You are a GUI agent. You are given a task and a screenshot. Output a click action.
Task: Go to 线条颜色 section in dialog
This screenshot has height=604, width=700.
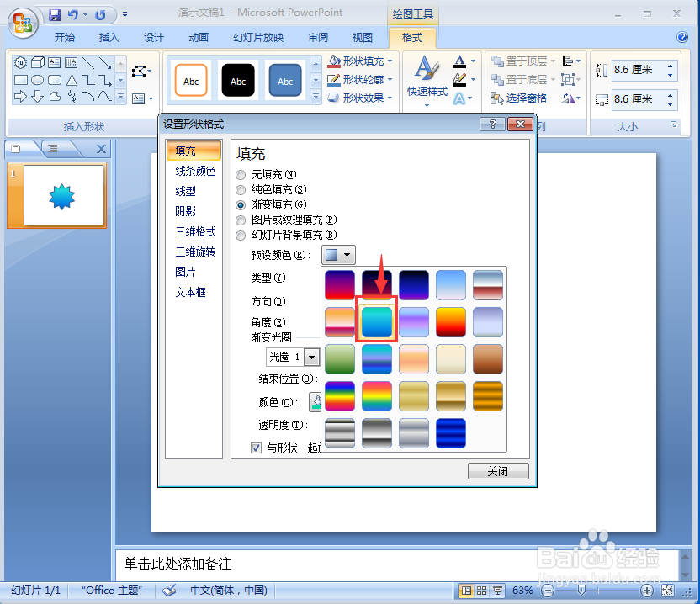(x=195, y=171)
